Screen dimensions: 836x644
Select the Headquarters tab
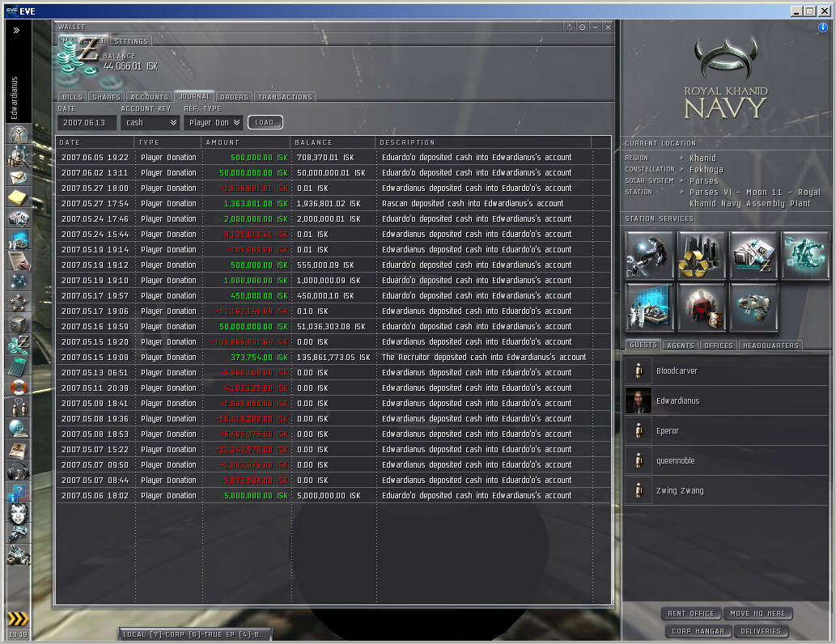[770, 345]
